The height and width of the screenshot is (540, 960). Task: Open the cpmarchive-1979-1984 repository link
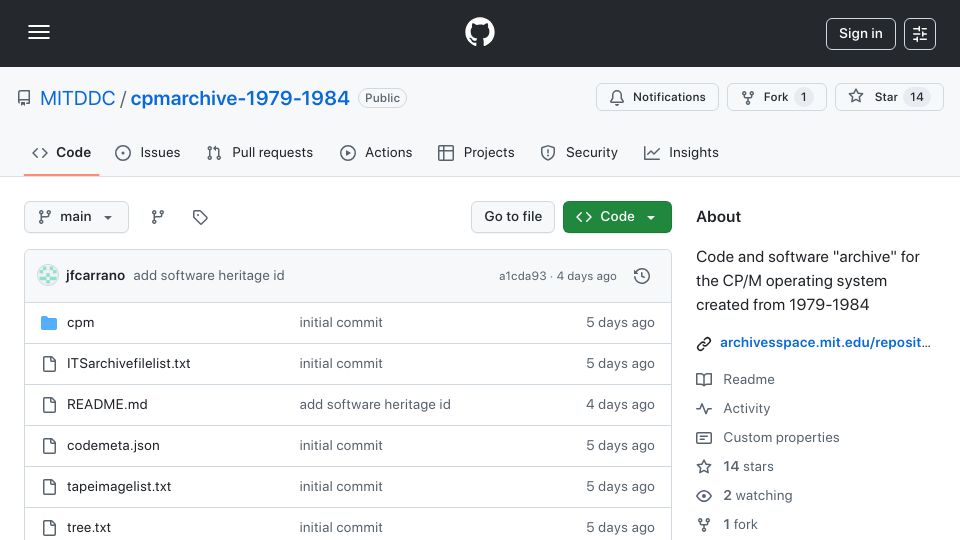pos(240,98)
